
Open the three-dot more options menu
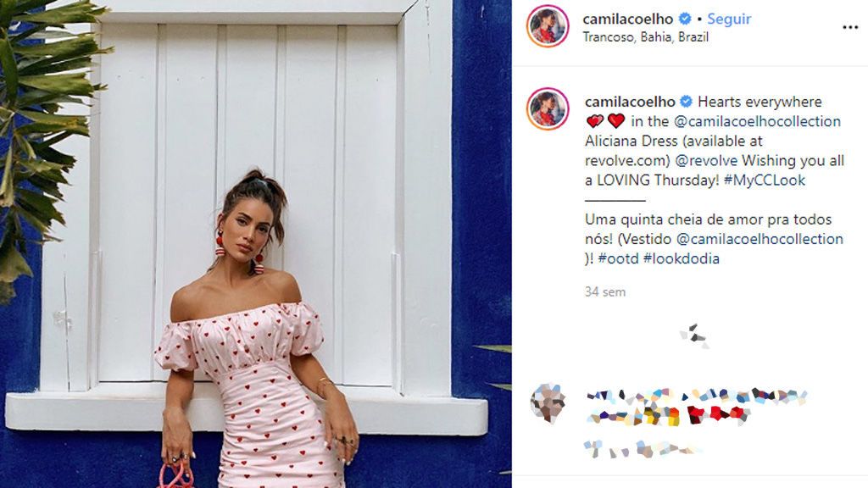849,27
